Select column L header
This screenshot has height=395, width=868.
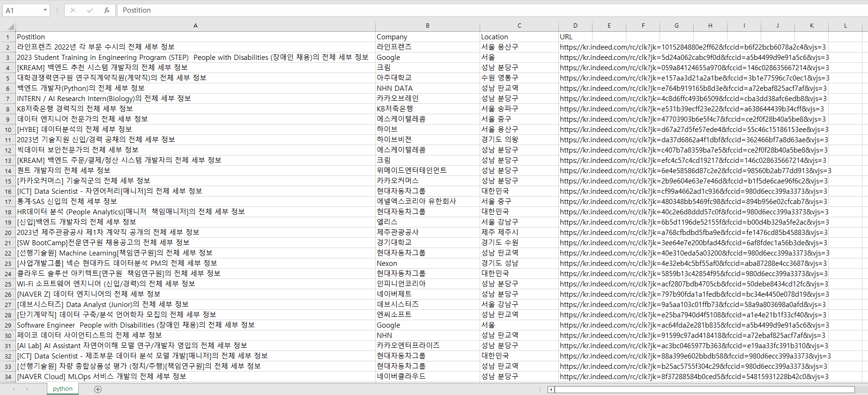pos(845,26)
